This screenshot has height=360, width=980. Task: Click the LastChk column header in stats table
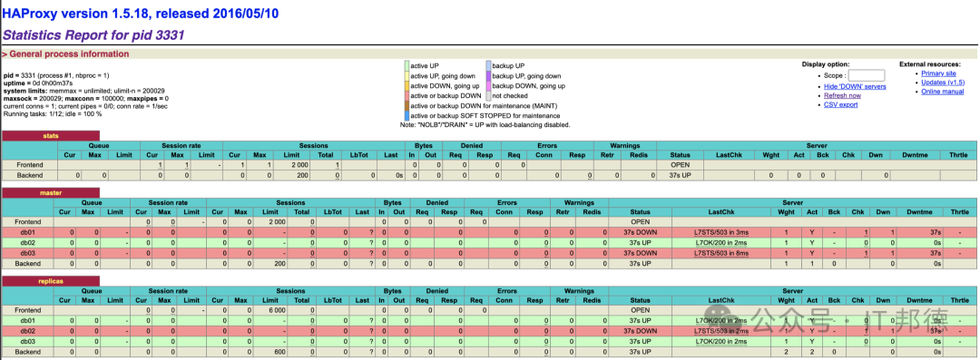729,154
